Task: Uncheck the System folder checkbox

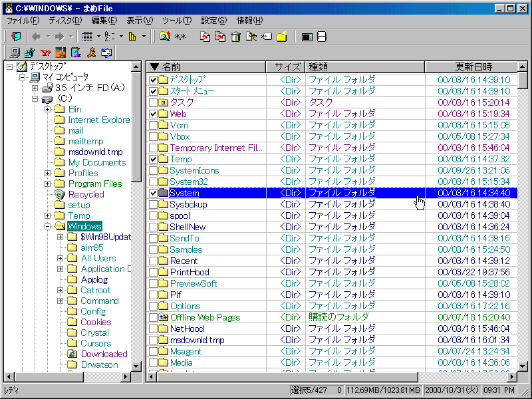Action: point(153,193)
